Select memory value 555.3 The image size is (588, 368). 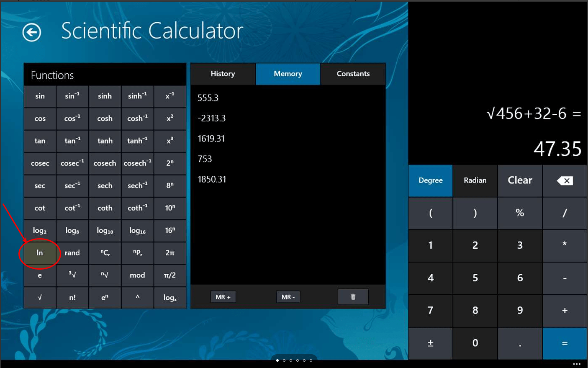click(208, 98)
